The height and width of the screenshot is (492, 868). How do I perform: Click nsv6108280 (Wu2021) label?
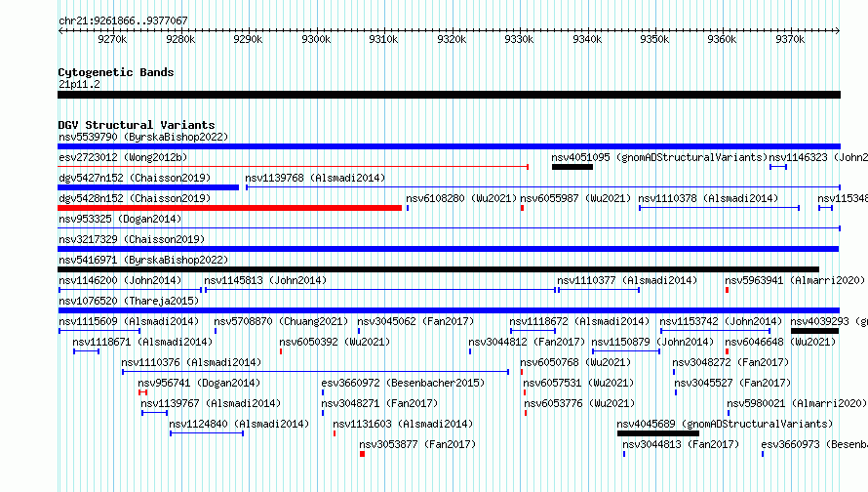[x=461, y=198]
